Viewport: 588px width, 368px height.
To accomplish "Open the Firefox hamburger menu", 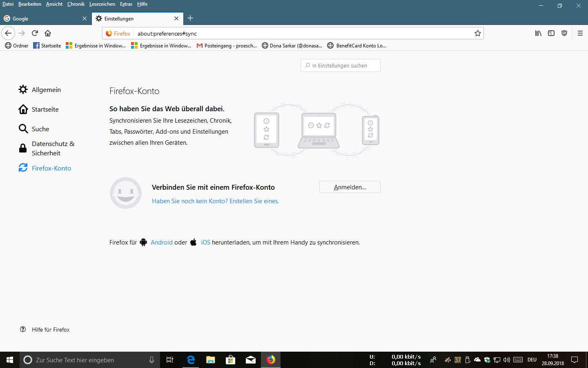I will [x=580, y=33].
